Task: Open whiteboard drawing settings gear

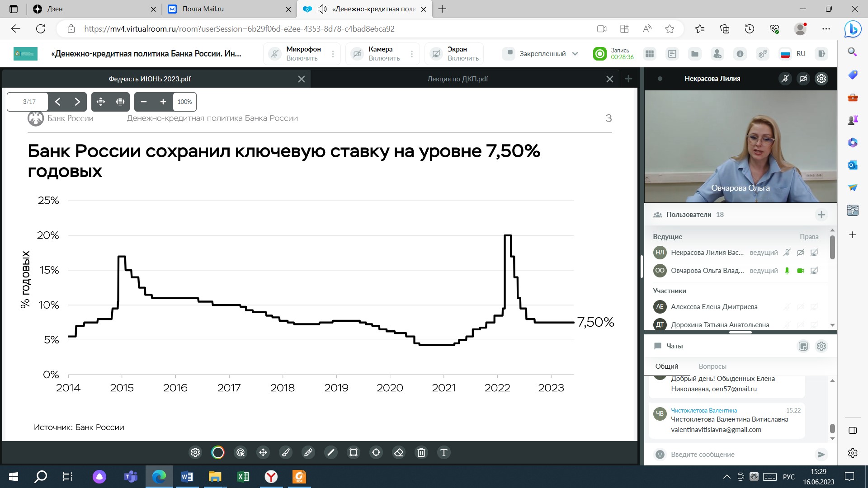Action: click(x=195, y=452)
